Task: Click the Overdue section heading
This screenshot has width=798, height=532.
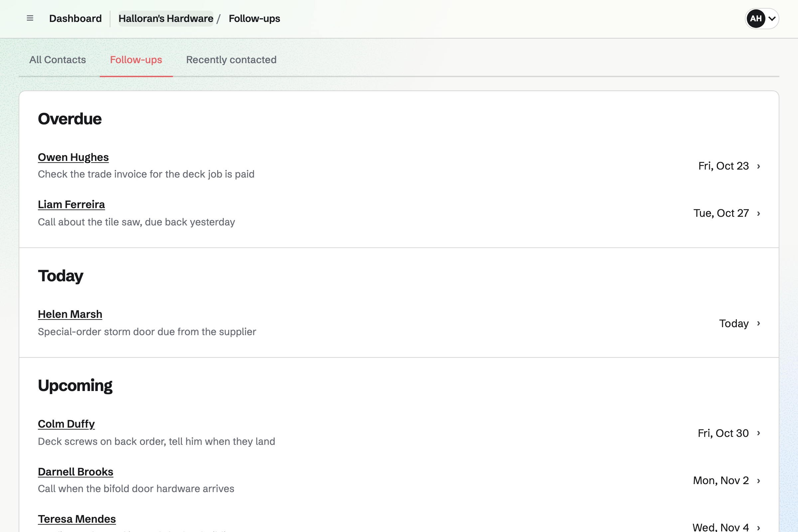Action: tap(69, 119)
